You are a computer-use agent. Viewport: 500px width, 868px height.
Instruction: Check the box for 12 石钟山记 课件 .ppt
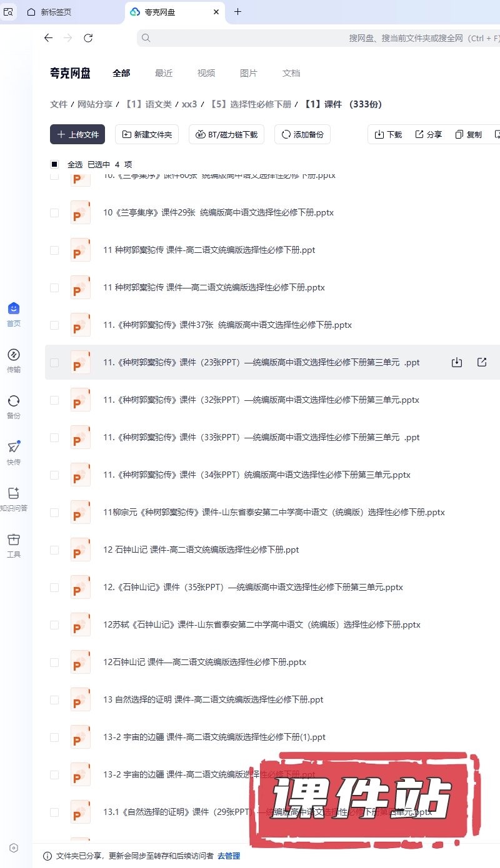[54, 550]
